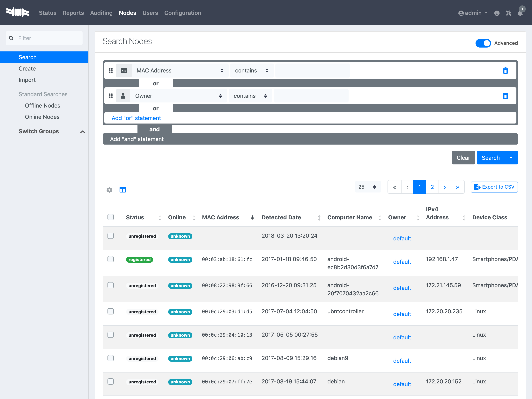
Task: Click the PacketFence logo
Action: pyautogui.click(x=18, y=12)
